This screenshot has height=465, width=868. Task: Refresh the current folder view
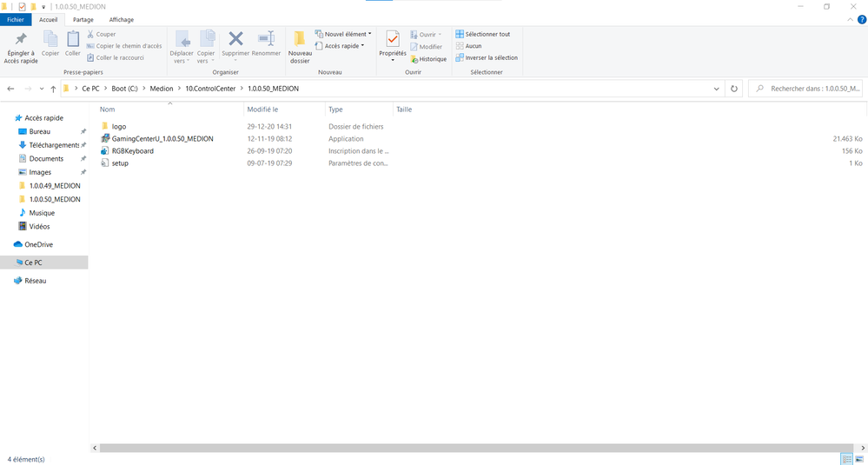point(734,89)
